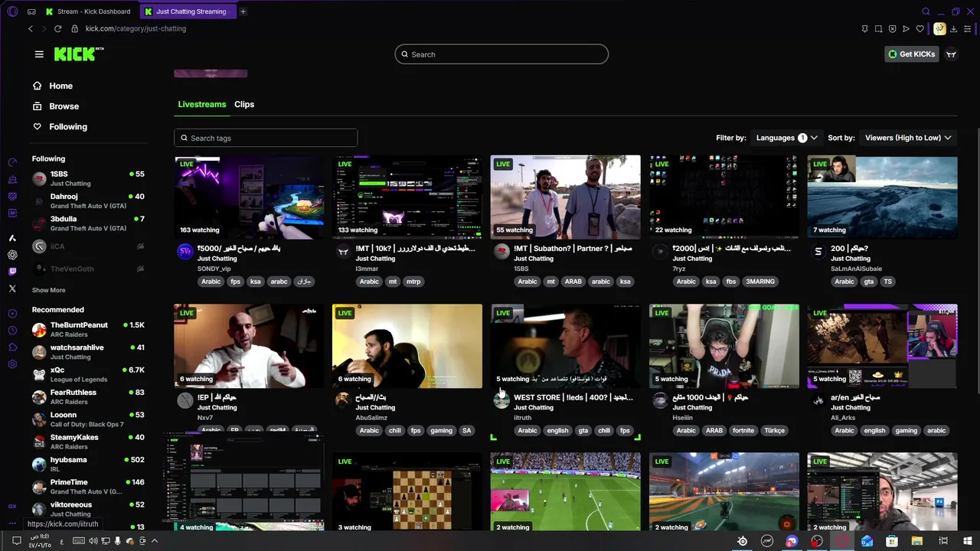Viewport: 980px width, 551px height.
Task: Open the hamburger sidebar menu
Action: coord(39,54)
